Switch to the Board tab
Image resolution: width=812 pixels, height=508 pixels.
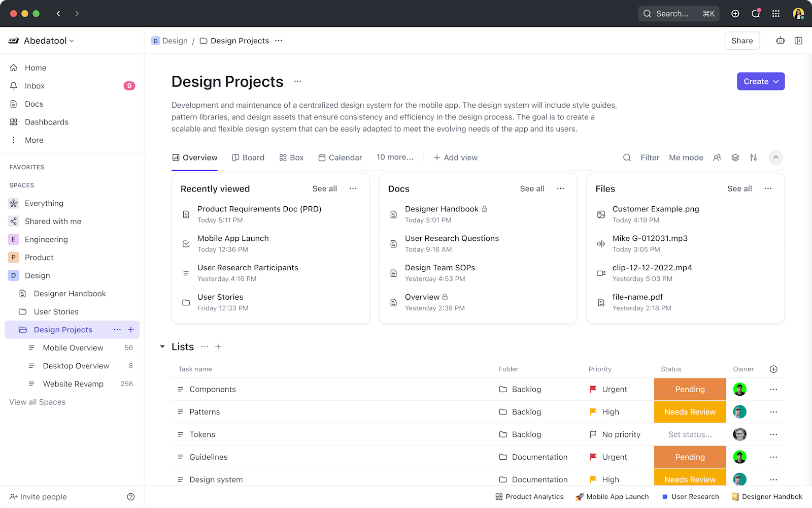[x=248, y=157]
